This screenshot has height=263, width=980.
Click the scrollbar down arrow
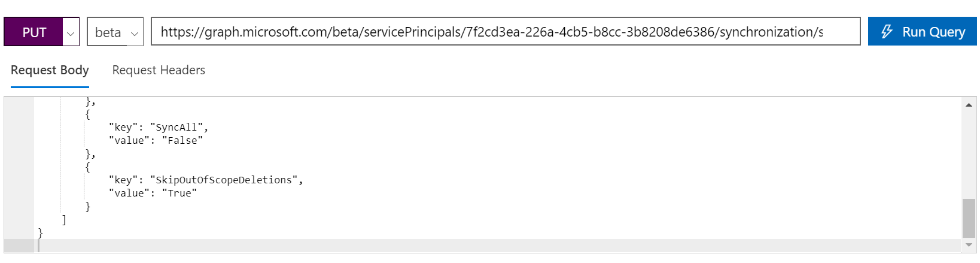pos(969,245)
